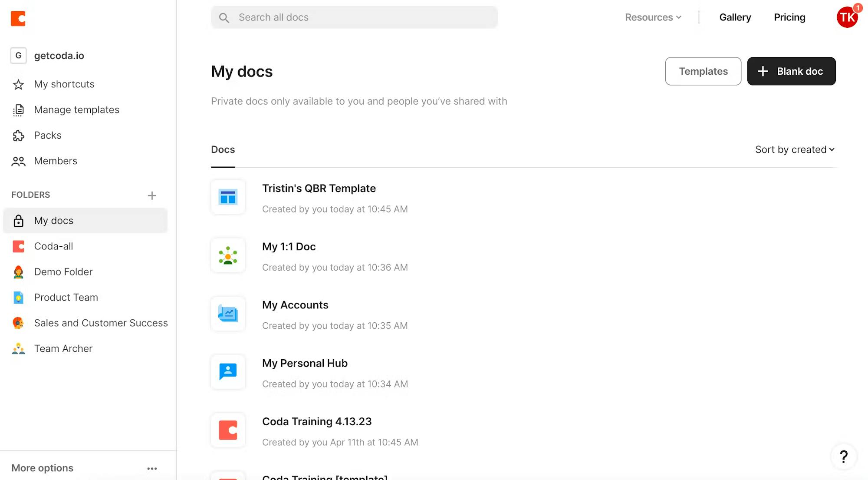The width and height of the screenshot is (868, 480).
Task: Click the Coda logo icon
Action: (x=18, y=18)
